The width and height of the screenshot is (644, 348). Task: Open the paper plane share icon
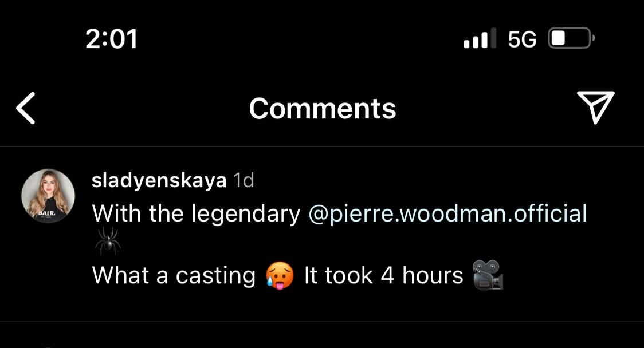point(595,107)
